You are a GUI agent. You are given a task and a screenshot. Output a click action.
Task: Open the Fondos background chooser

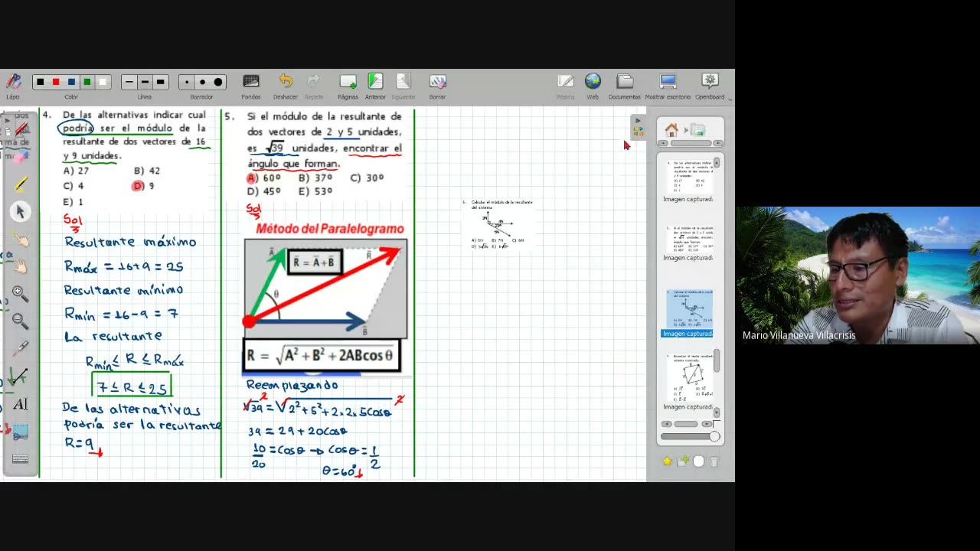(x=251, y=86)
